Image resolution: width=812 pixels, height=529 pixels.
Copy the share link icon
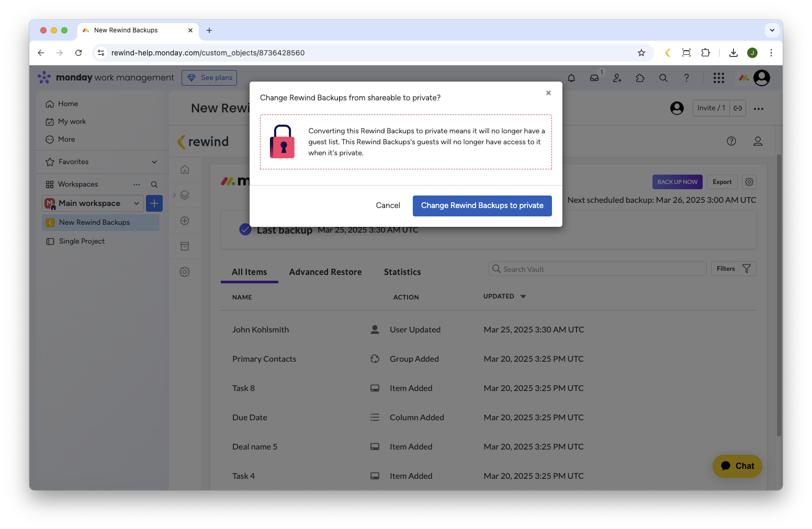click(x=738, y=108)
